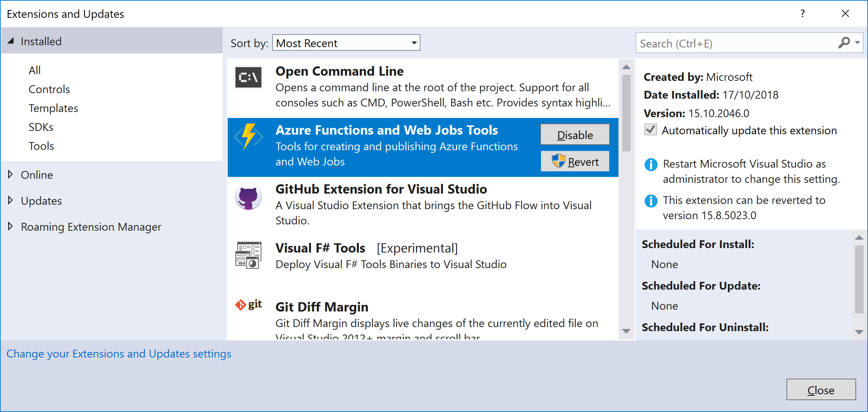
Task: Click extension list scrollbar down arrow
Action: pos(626,331)
